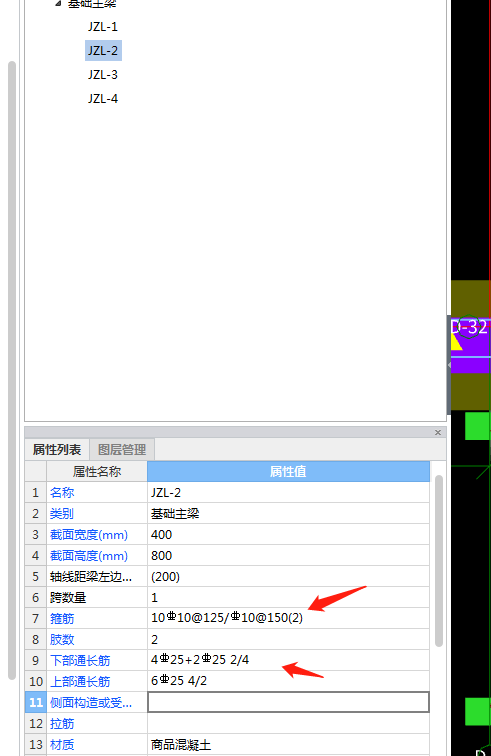Viewport: 491px width, 756px height.
Task: Select row number 1 header
Action: pos(36,493)
